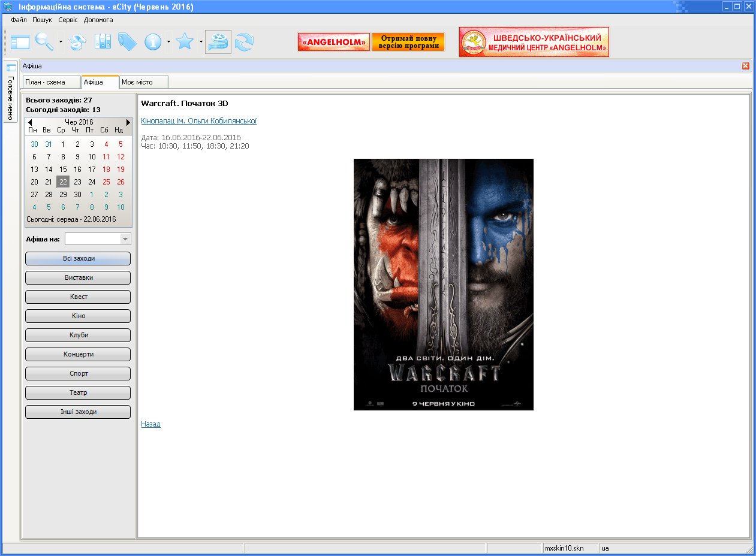
Task: Click the Сьогодні заходів: 13 text
Action: coord(63,110)
